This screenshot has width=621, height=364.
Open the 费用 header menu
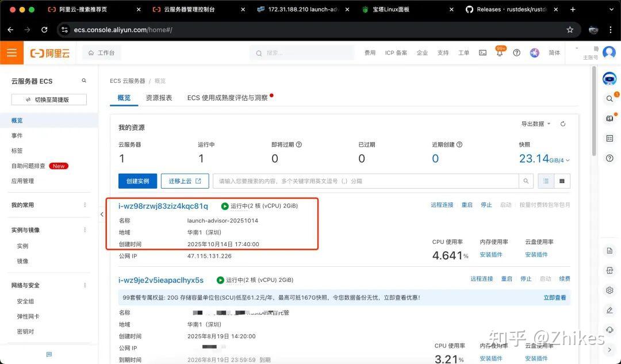coord(370,53)
